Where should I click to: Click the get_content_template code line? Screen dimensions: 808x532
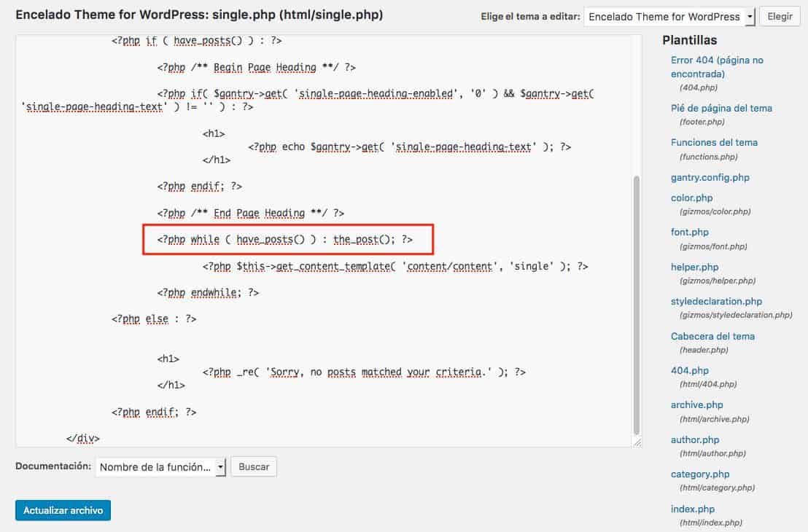[x=395, y=266]
